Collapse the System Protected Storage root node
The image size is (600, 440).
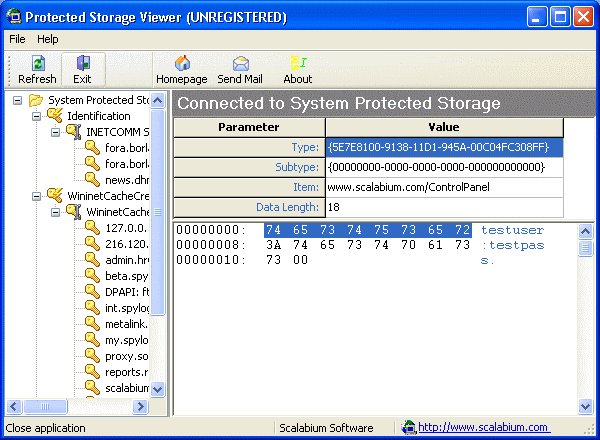pyautogui.click(x=20, y=100)
